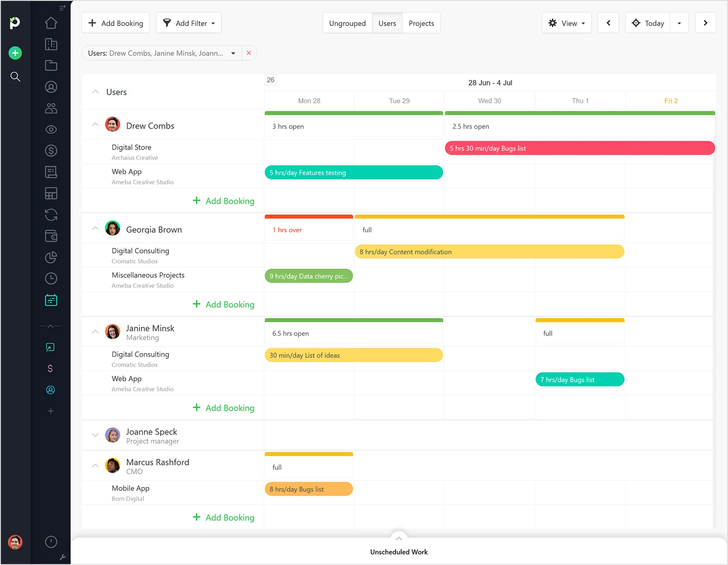Expand the Joanne Speck user row
The width and height of the screenshot is (728, 565).
pos(95,435)
